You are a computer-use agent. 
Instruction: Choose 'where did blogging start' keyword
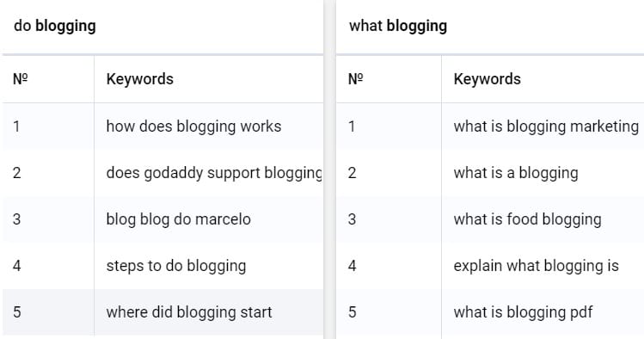point(189,311)
